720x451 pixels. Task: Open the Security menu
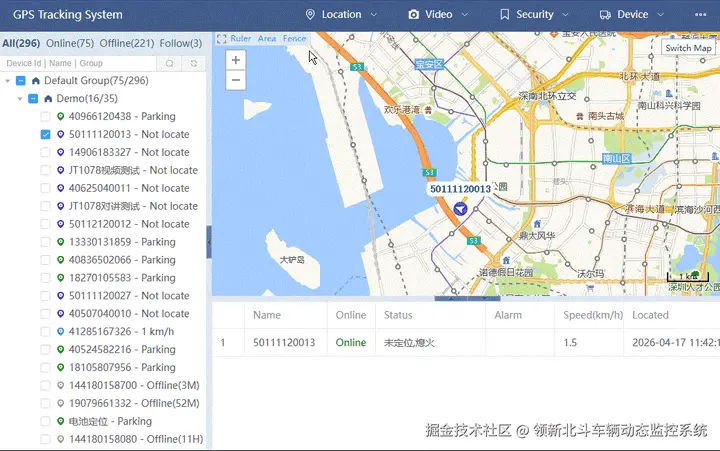click(534, 15)
